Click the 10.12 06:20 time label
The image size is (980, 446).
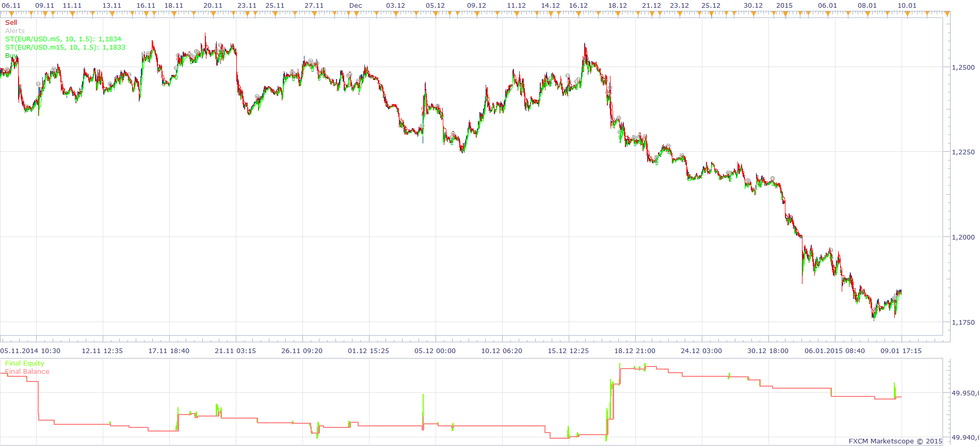click(x=502, y=351)
